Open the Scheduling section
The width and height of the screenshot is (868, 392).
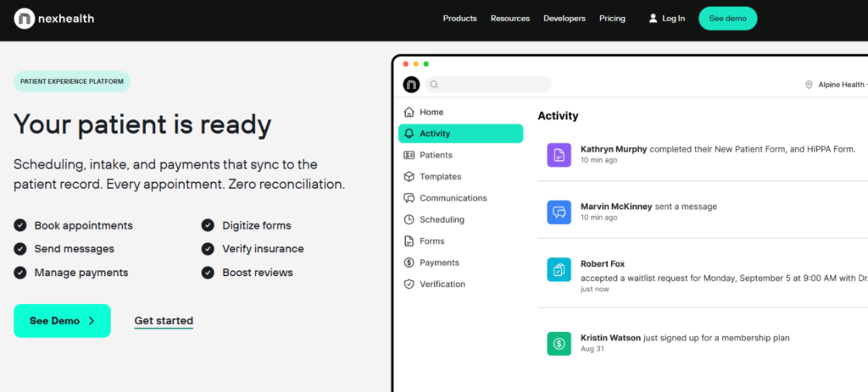click(x=460, y=219)
